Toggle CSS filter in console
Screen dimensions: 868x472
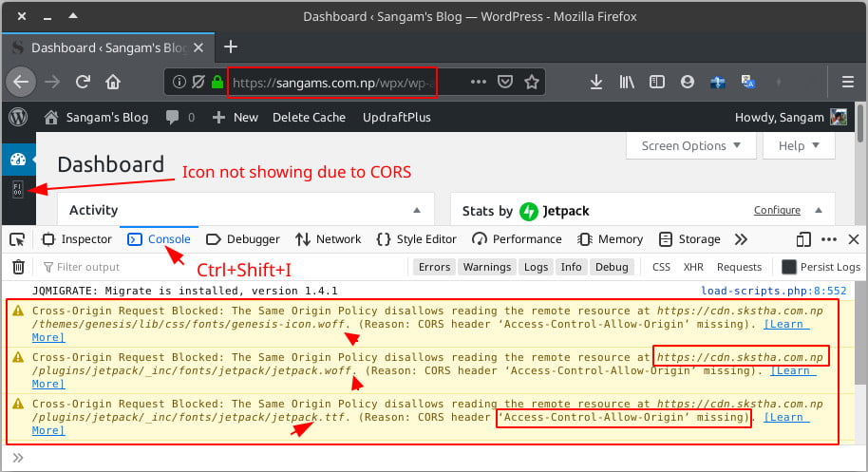click(661, 267)
